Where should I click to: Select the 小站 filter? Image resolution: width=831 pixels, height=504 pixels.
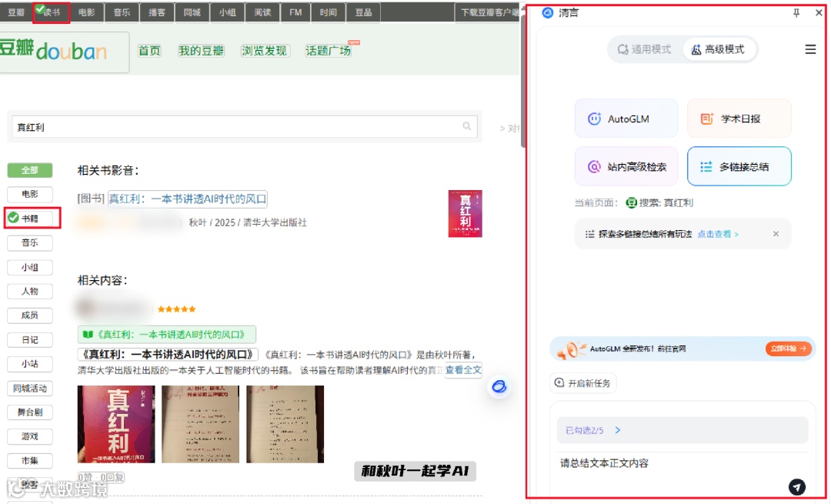(30, 363)
